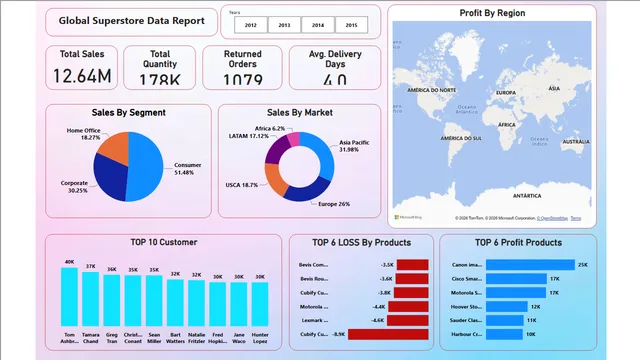Click the Motorola S... 17K profit bar
Image resolution: width=640 pixels, height=360 pixels.
pyautogui.click(x=516, y=293)
